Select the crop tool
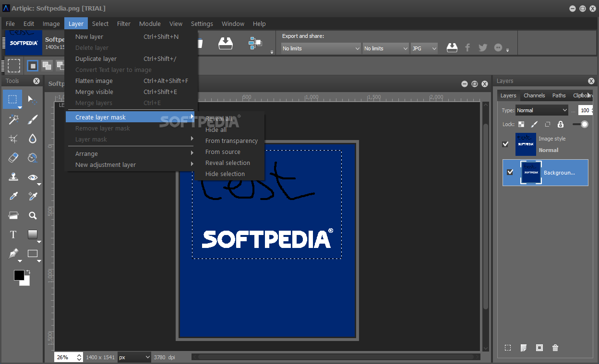 pos(13,139)
